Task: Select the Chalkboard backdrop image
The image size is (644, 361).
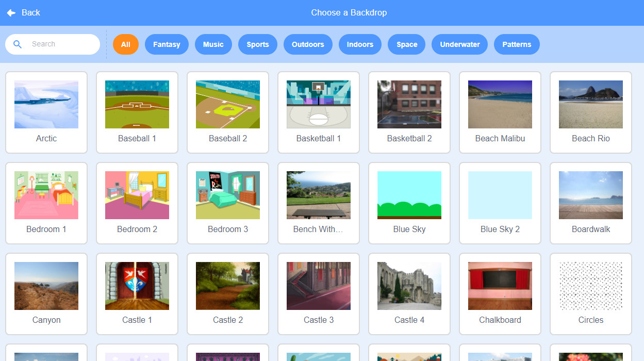Action: tap(500, 286)
